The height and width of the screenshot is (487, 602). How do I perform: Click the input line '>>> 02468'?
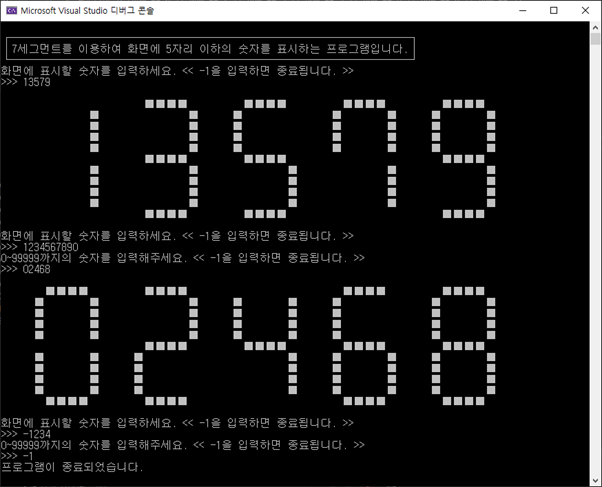25,269
